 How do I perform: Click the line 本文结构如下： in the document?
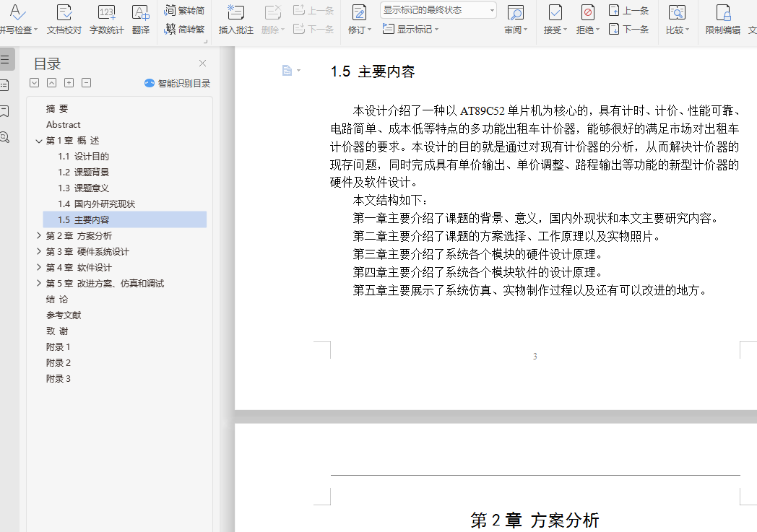coord(391,200)
